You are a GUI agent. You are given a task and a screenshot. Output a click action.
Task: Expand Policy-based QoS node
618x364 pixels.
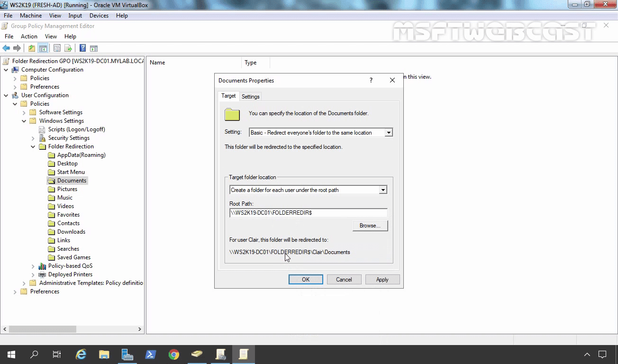(x=33, y=266)
